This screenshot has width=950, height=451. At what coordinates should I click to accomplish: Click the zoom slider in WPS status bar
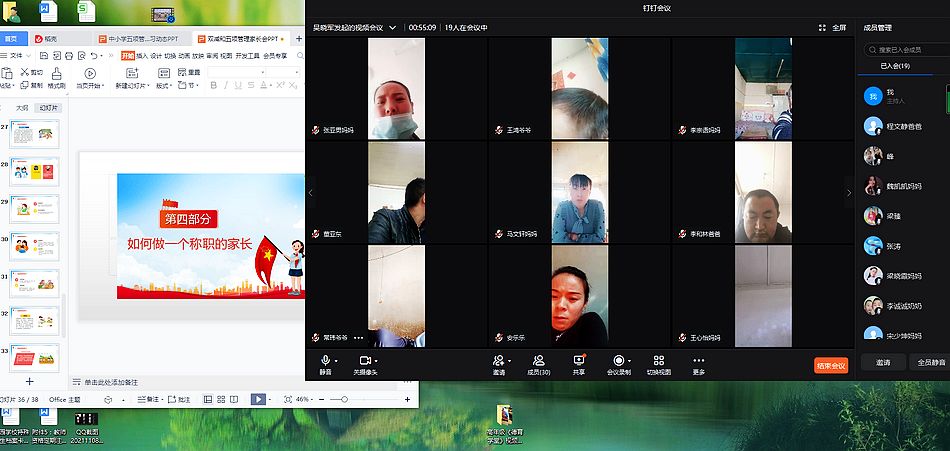[344, 399]
